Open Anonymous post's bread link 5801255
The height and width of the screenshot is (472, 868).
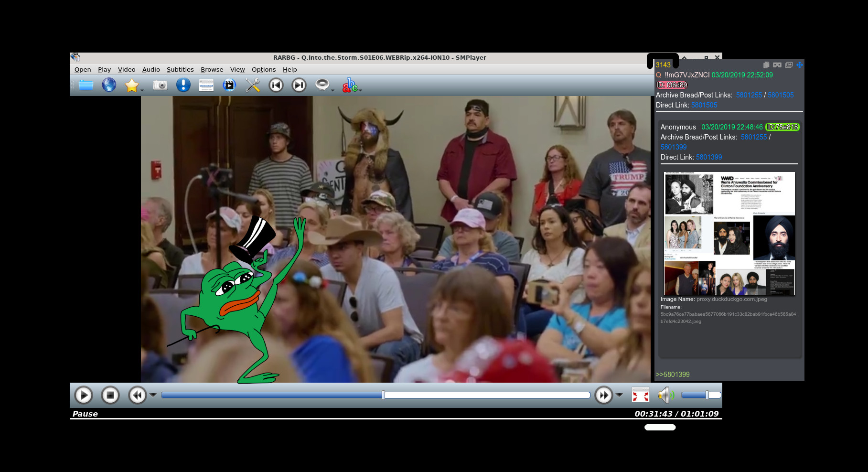(754, 137)
